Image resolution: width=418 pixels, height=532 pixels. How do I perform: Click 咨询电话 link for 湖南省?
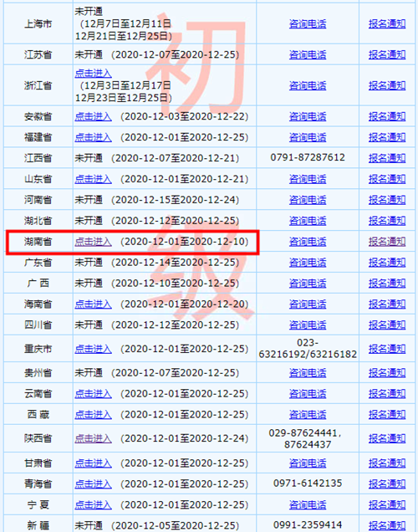(x=308, y=242)
